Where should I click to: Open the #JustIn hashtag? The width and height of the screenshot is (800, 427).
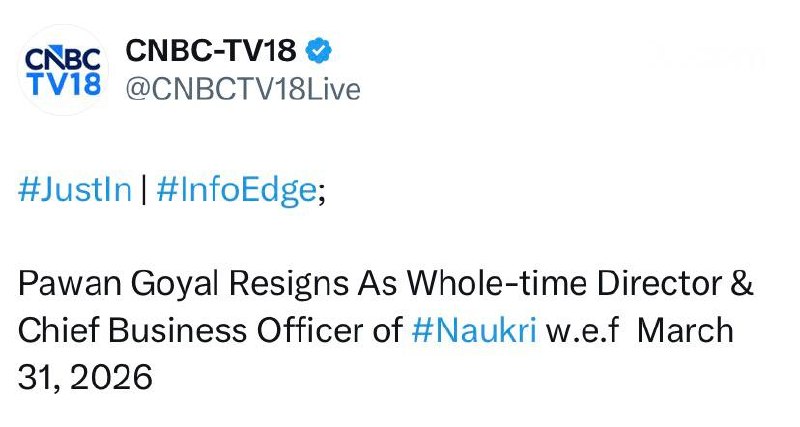tap(75, 190)
